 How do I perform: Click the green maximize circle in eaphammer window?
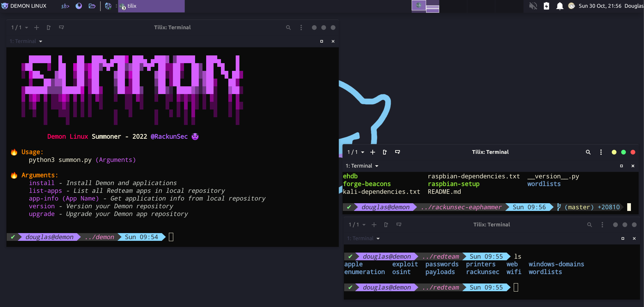(624, 152)
